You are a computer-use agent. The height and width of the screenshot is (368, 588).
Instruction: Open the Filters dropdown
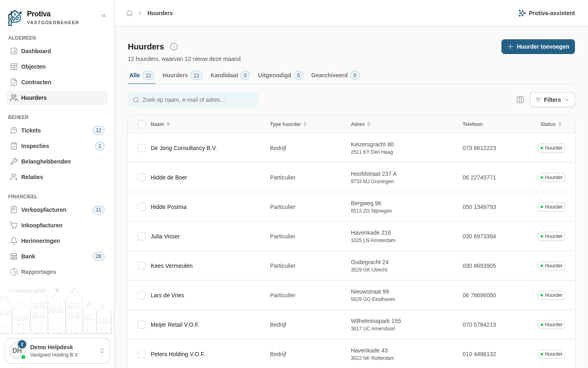[552, 100]
